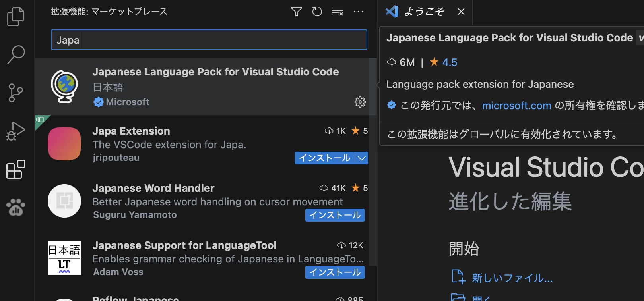Viewport: 644px width, 301px height.
Task: Open the microsoft.com publisher link
Action: coord(517,106)
